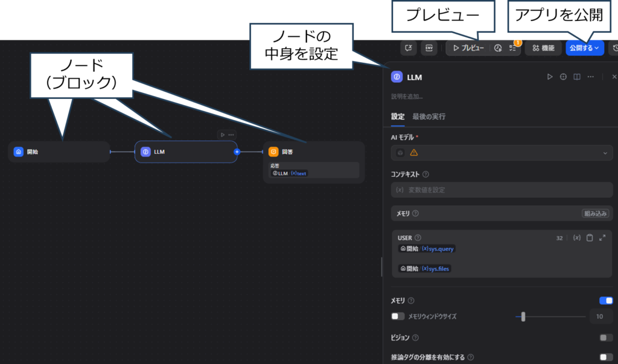The height and width of the screenshot is (364, 618).
Task: Click the insert variable icon in USER prompt
Action: click(576, 238)
